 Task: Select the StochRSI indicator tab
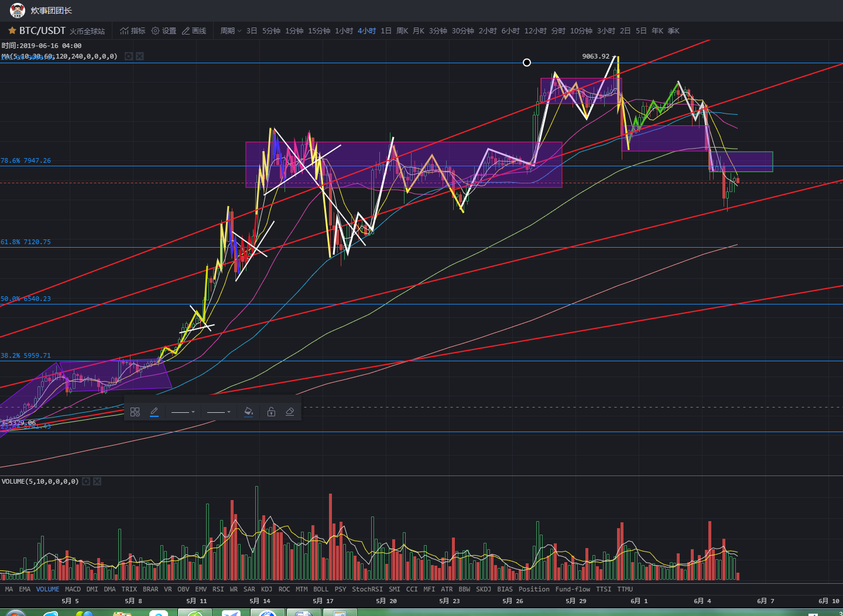(367, 589)
